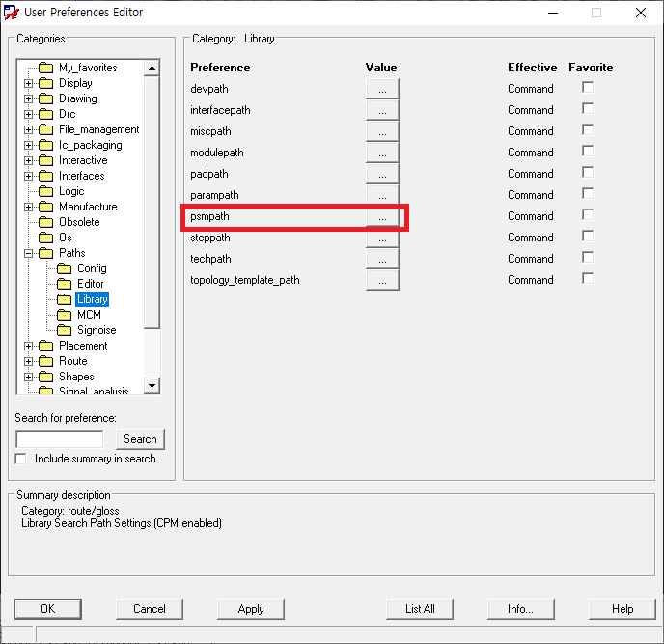Click the Cancel button

[150, 609]
